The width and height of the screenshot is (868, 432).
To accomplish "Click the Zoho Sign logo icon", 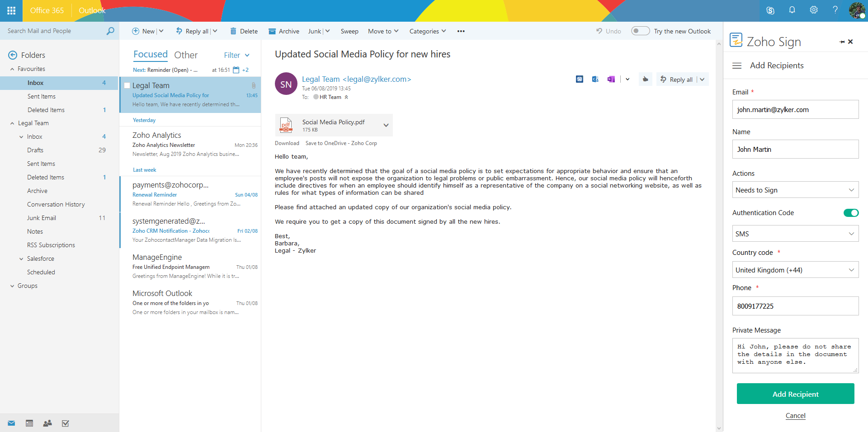I will pos(736,40).
